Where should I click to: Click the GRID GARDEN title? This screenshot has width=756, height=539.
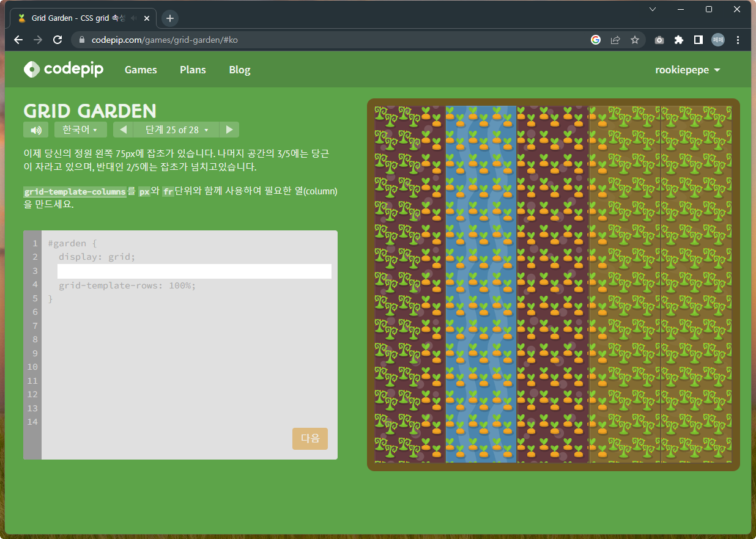point(90,111)
